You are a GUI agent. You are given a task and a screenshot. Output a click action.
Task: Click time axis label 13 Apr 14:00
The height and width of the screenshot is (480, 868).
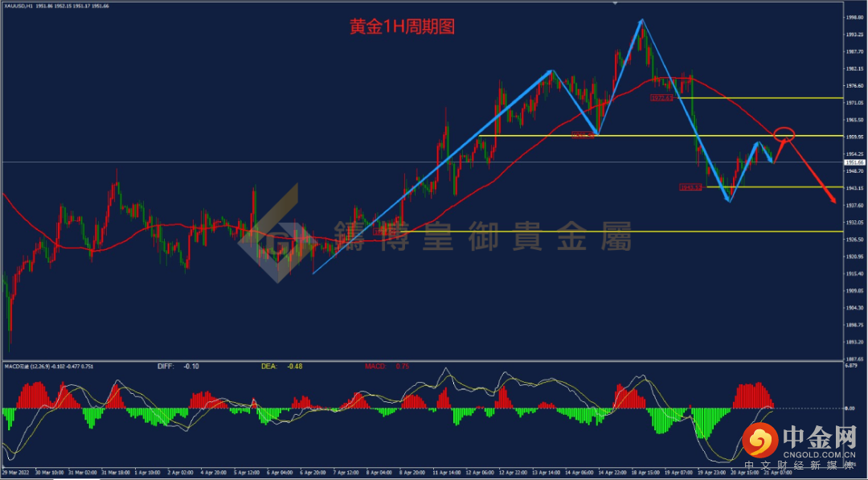point(546,474)
